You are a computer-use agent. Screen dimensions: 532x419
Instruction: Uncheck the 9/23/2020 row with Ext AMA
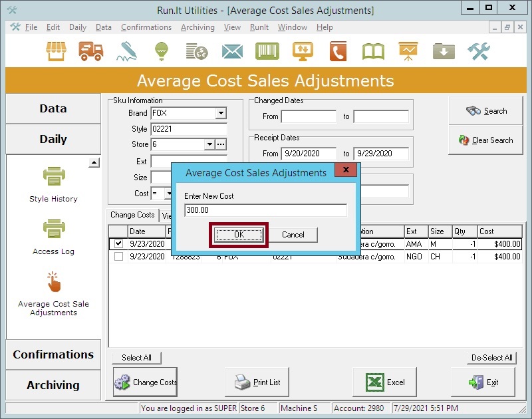tap(118, 243)
